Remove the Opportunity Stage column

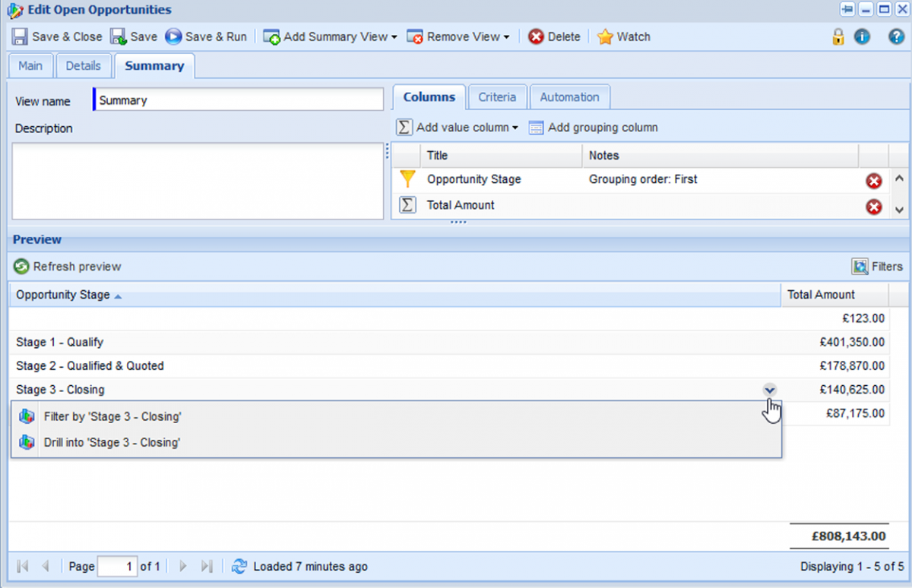874,181
